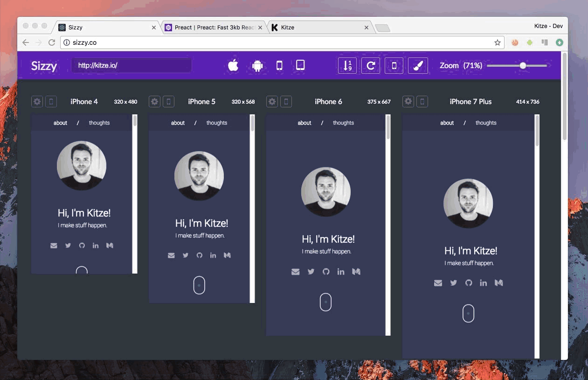
Task: Reload the browser page
Action: tap(52, 42)
